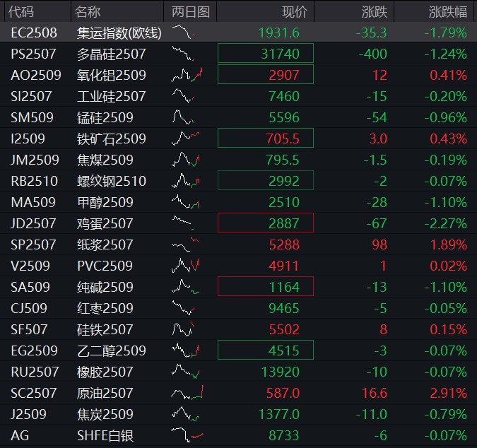Open the J2509 two-day mini chart
Viewport: 477px width, 448px height.
point(186,413)
